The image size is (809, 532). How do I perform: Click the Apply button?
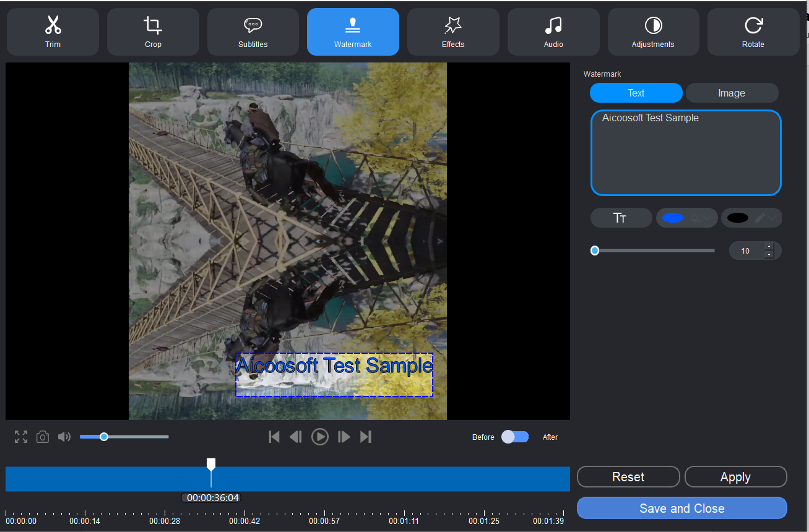click(735, 477)
